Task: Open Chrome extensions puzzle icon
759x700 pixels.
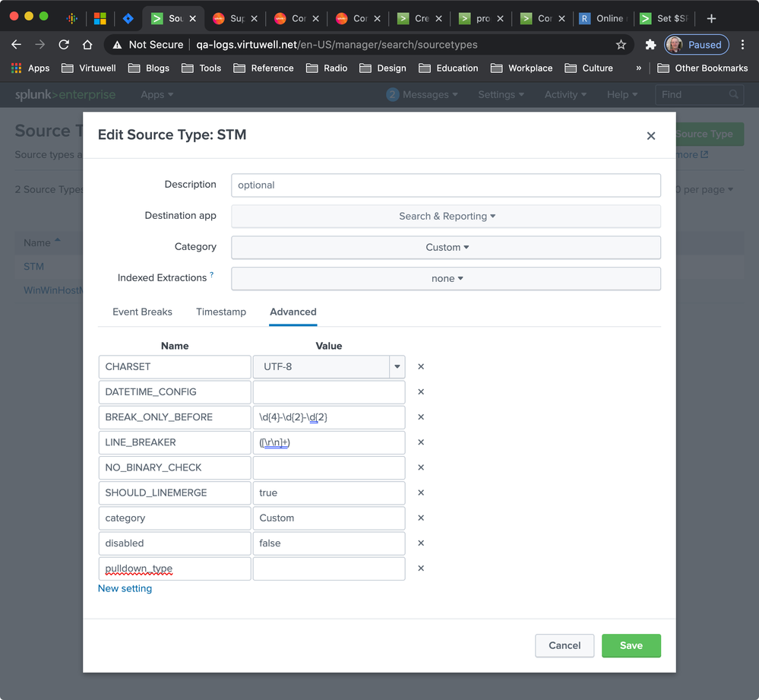Action: [650, 45]
